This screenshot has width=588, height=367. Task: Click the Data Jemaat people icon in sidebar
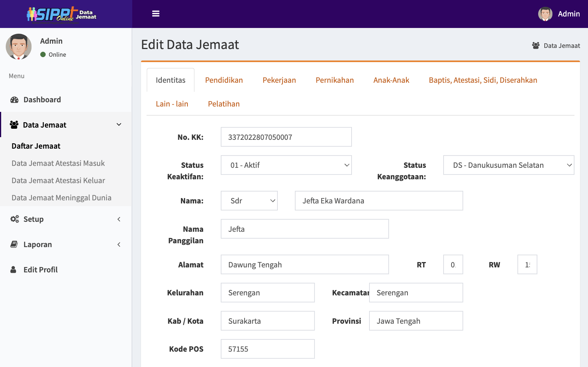click(x=14, y=125)
